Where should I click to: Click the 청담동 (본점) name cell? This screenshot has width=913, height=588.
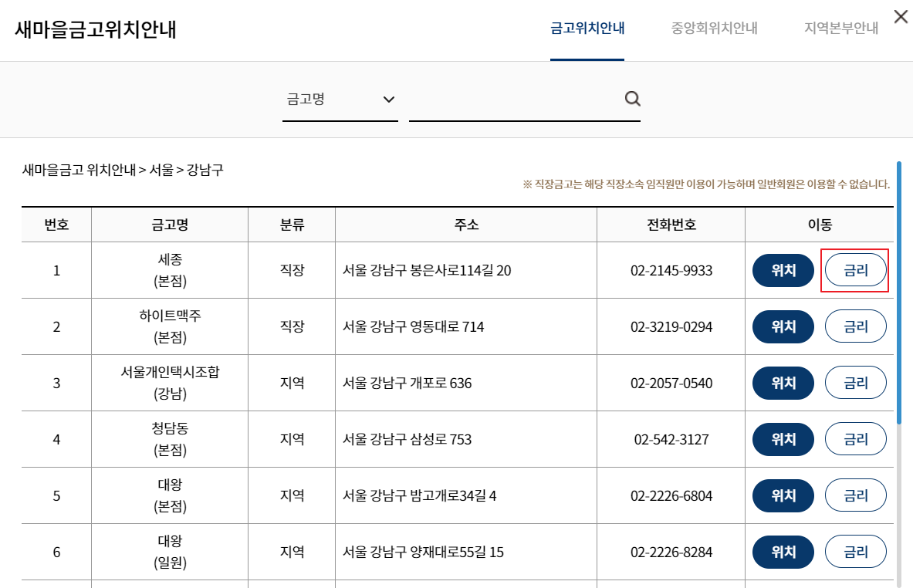tap(170, 440)
